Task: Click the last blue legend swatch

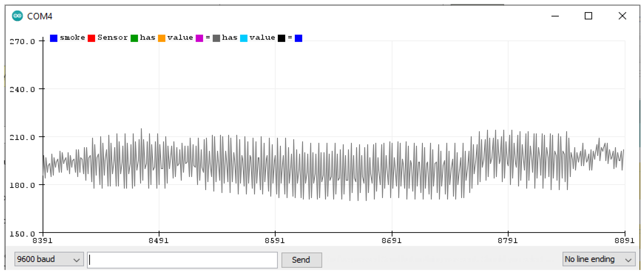Action: 298,38
